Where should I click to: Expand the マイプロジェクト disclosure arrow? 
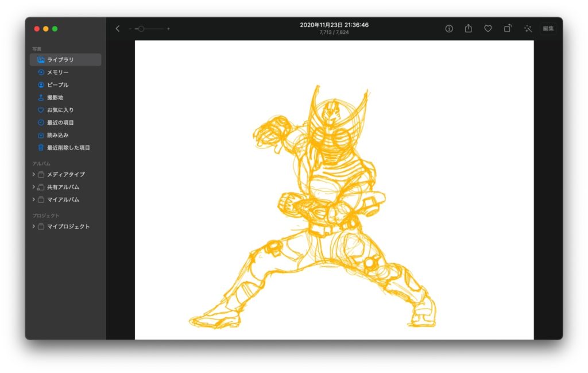point(33,226)
